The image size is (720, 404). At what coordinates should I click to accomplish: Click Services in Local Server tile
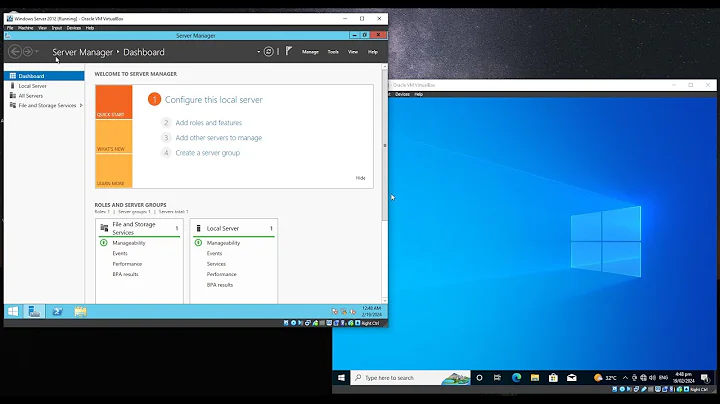click(216, 264)
